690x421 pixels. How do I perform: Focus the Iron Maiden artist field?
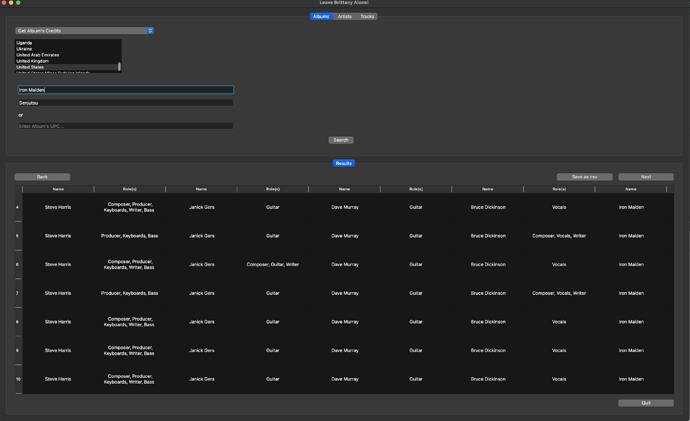click(x=125, y=90)
